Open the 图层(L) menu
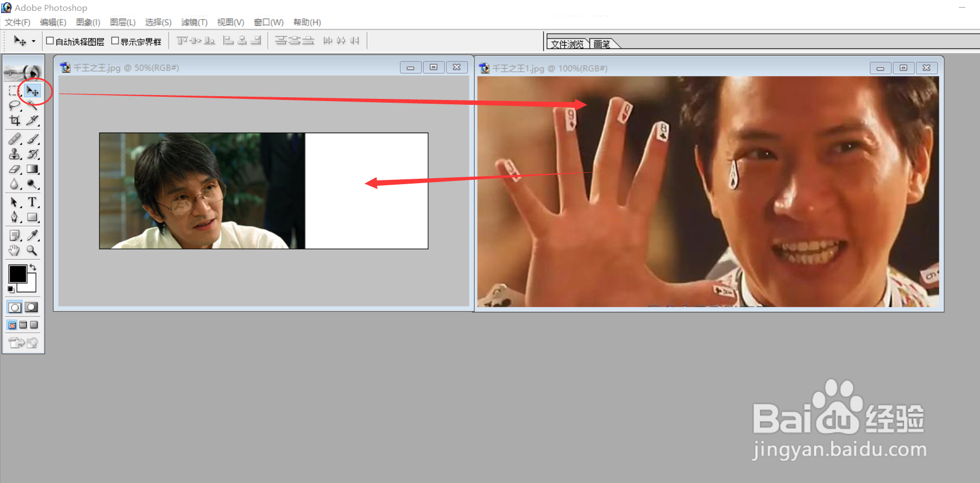 [x=123, y=22]
